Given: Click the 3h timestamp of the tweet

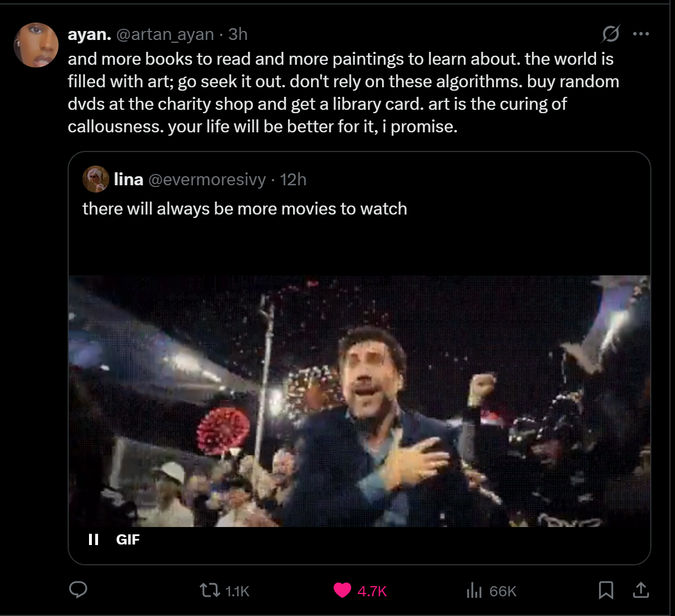Looking at the screenshot, I should [x=238, y=34].
